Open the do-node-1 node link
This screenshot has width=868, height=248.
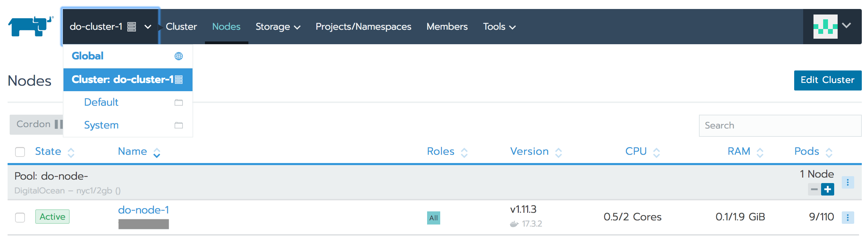pyautogui.click(x=144, y=210)
